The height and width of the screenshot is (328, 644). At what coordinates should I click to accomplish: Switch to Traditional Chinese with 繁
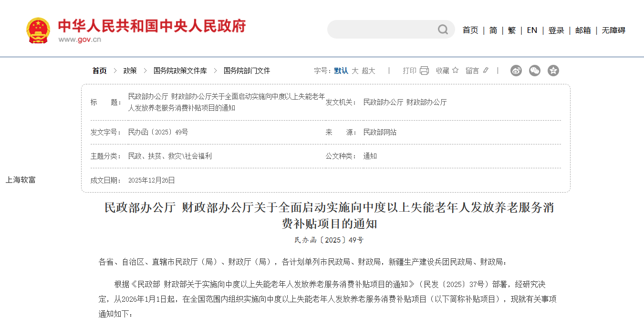coord(512,30)
